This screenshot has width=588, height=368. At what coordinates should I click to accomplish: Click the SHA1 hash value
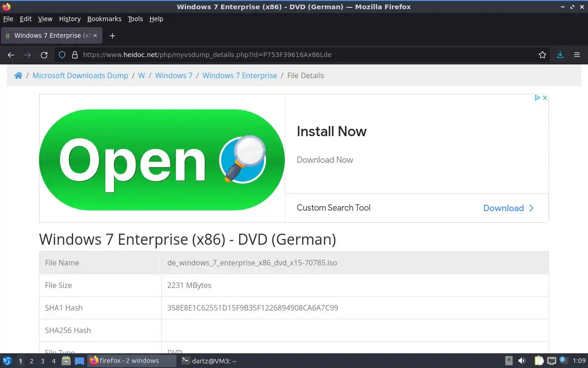click(x=253, y=308)
